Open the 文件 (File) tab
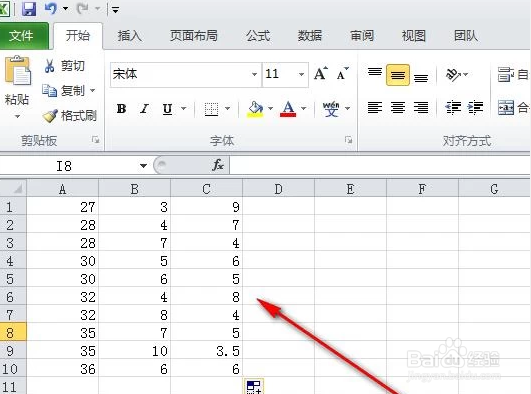Image resolution: width=531 pixels, height=394 pixels. (x=23, y=36)
